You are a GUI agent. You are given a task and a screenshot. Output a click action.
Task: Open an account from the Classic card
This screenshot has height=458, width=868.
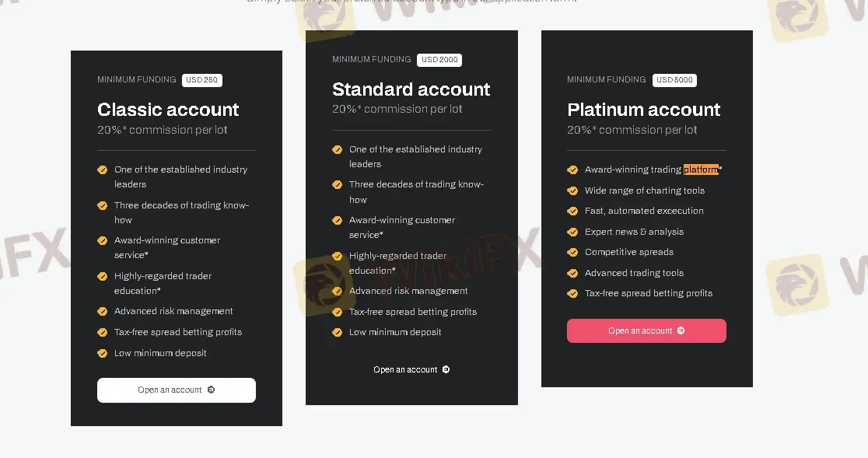tap(176, 390)
